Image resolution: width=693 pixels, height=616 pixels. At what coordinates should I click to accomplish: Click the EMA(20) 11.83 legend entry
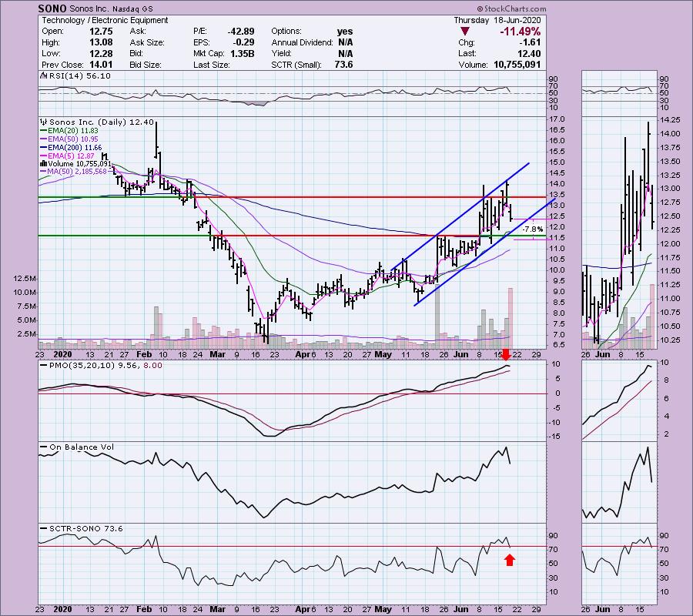(x=69, y=131)
